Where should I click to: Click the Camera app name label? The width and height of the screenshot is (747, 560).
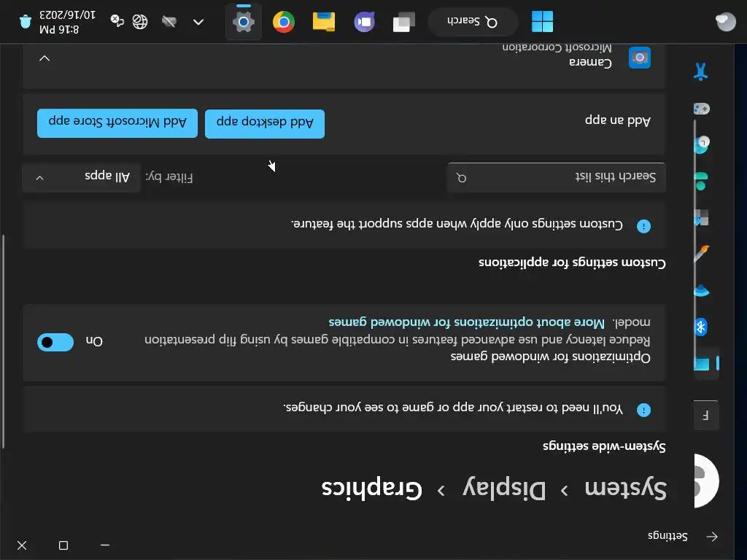pos(591,63)
